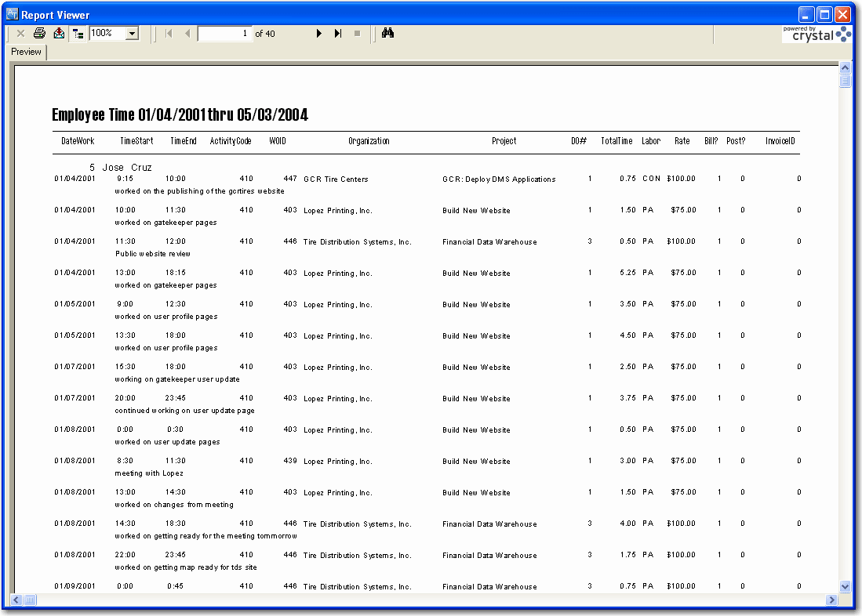Go to the previous page
This screenshot has width=862, height=616.
187,34
